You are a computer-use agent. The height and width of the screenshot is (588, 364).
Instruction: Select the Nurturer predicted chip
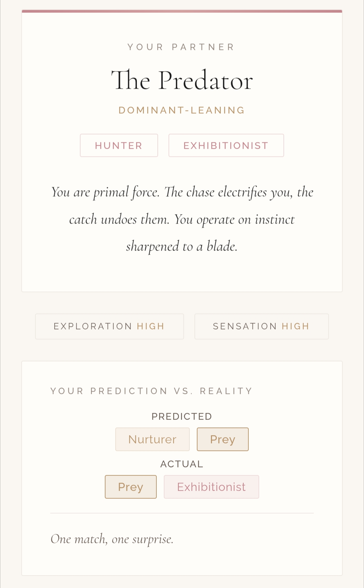[152, 439]
